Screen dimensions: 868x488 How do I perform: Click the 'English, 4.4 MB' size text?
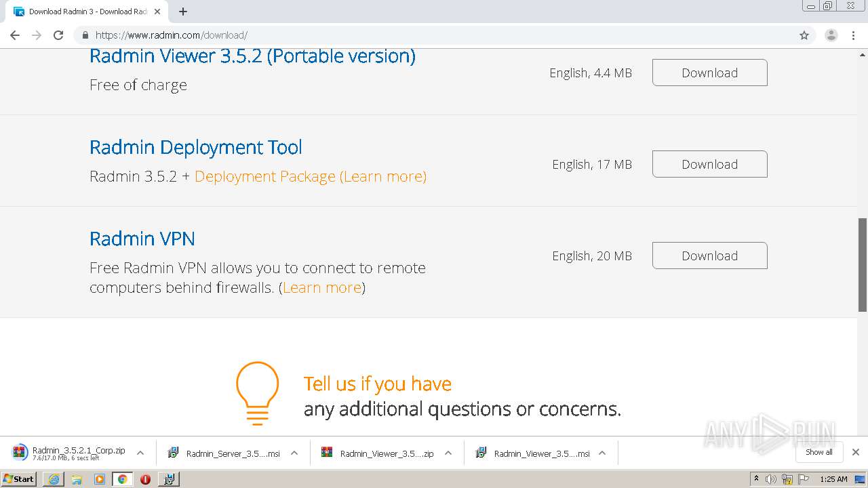[x=591, y=73]
